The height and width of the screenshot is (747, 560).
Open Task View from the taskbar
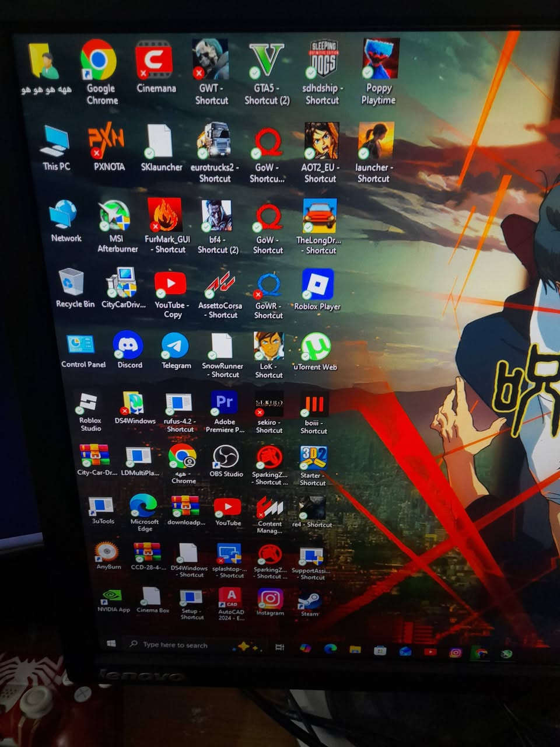click(x=280, y=647)
